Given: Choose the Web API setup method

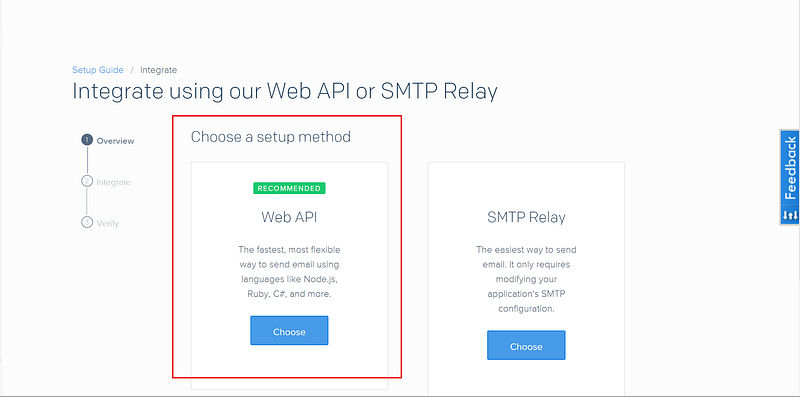Looking at the screenshot, I should [289, 331].
